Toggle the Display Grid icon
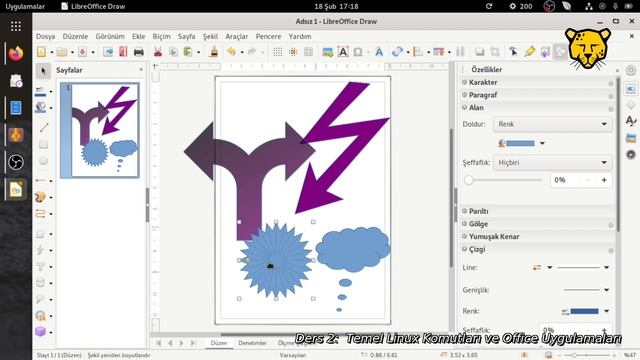The width and height of the screenshot is (640, 360). tap(278, 52)
